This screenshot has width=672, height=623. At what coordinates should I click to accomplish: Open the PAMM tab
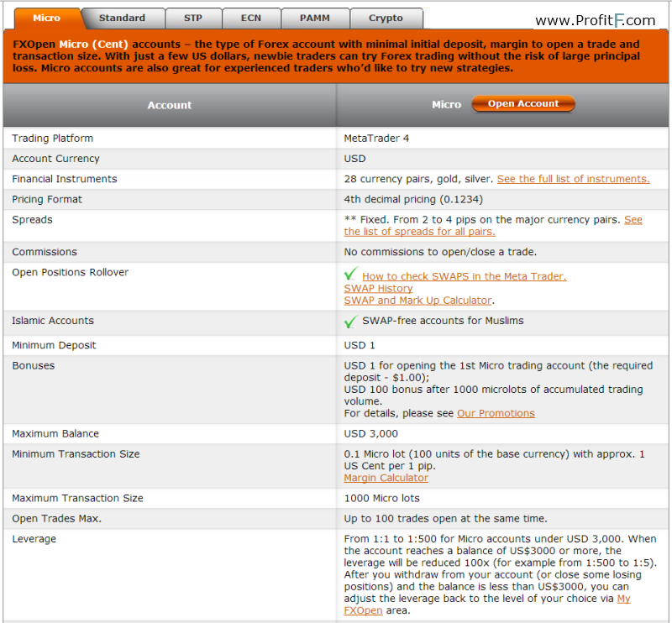[315, 18]
